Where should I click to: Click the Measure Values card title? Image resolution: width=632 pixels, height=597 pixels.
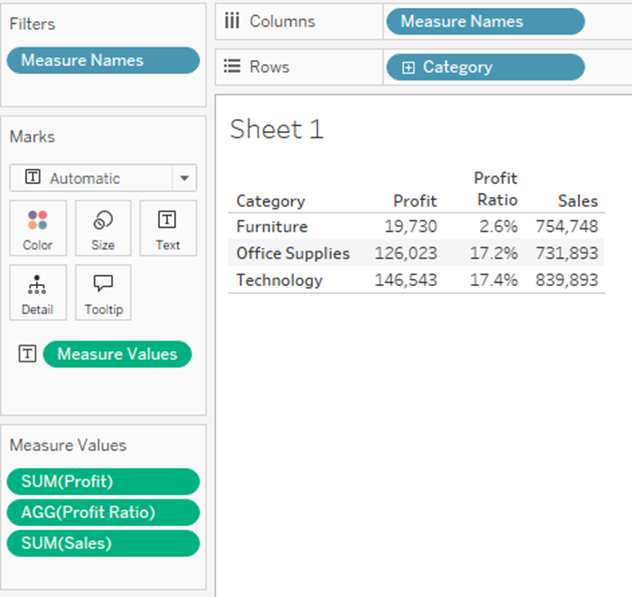[68, 445]
